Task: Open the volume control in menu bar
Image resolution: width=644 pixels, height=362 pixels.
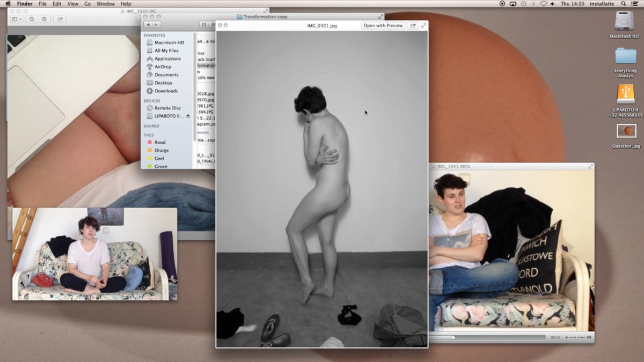Action: 553,4
